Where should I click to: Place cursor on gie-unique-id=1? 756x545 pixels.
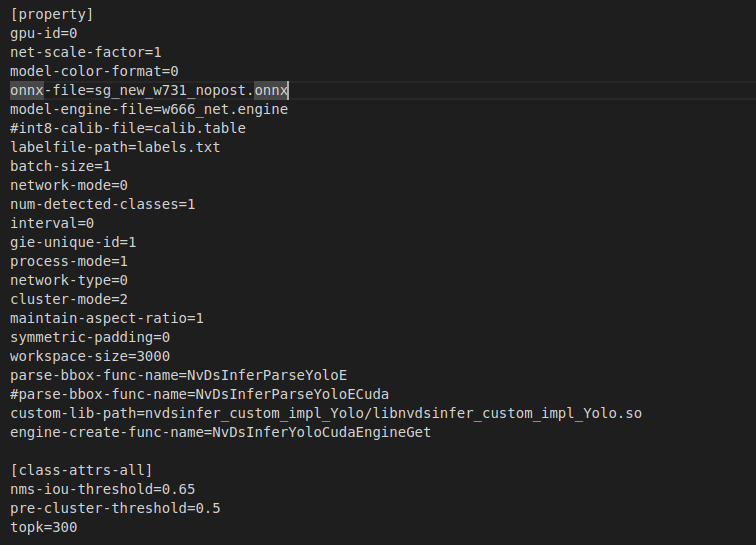click(x=73, y=242)
